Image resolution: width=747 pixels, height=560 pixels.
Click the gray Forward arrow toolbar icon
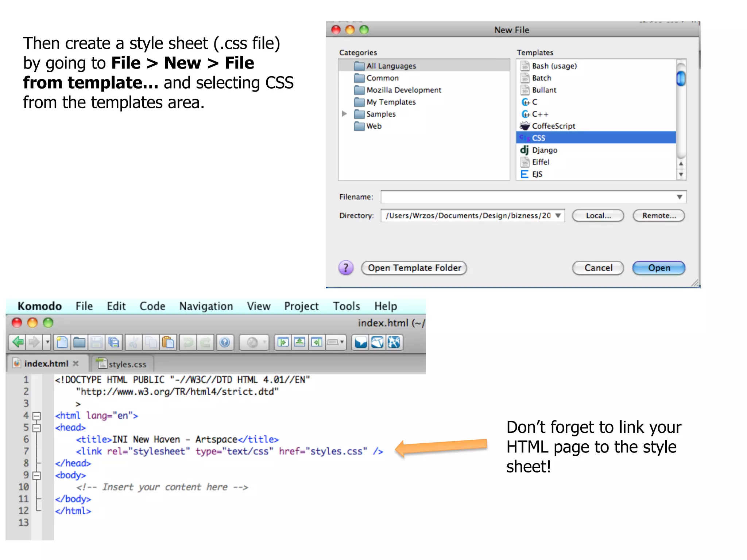pyautogui.click(x=34, y=342)
